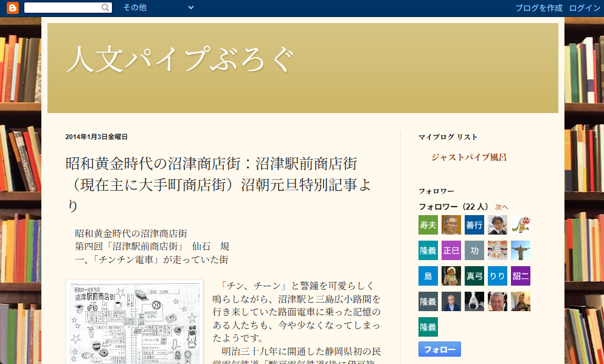The image size is (604, 364).
Task: Open the ジャストパイプ風呂 blog link
Action: point(469,157)
